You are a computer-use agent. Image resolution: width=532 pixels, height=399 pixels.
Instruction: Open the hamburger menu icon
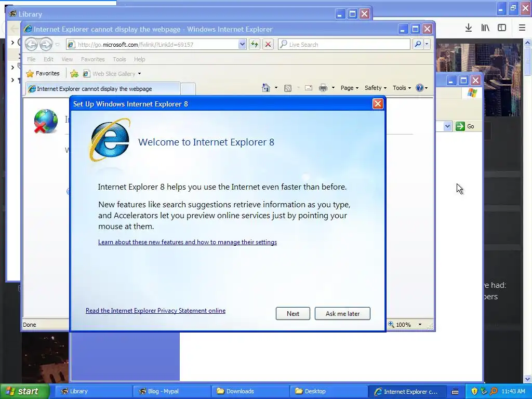pos(522,28)
